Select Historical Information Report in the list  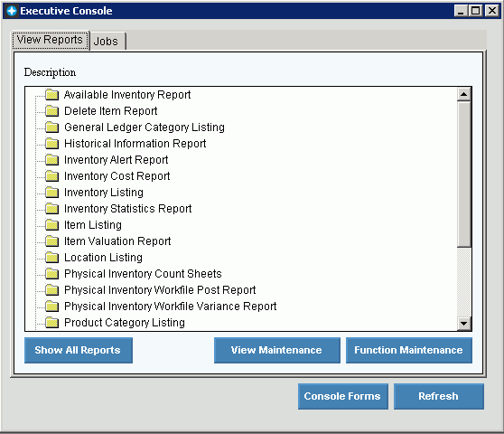[x=135, y=144]
